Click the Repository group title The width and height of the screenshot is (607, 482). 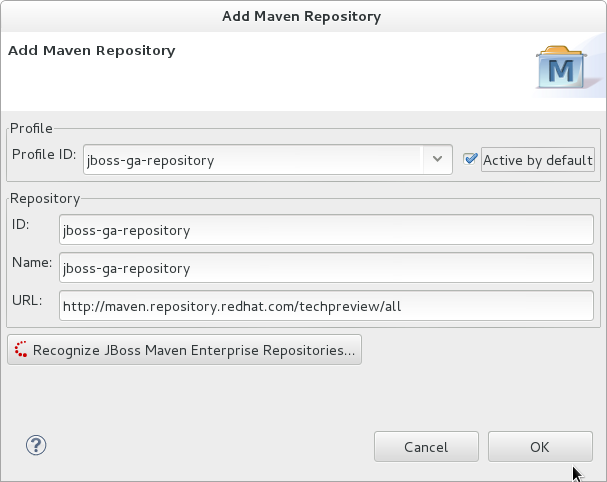[x=45, y=198]
